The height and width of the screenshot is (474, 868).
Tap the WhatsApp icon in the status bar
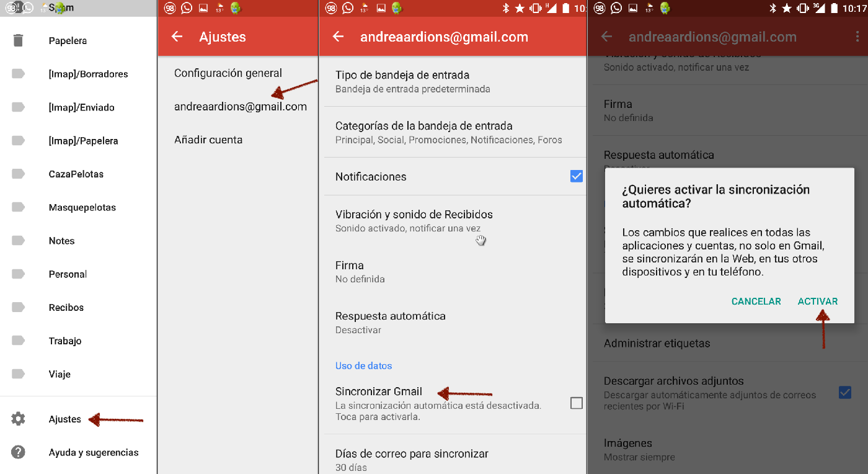[187, 8]
